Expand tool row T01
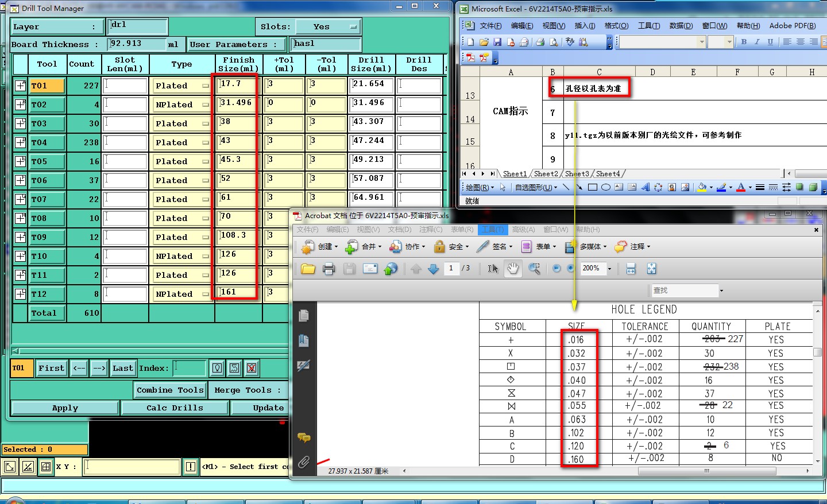Viewport: 827px width, 504px height. pos(20,86)
